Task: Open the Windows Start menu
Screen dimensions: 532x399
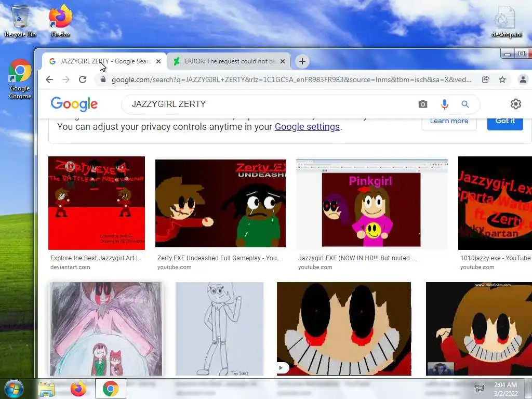Action: (14, 389)
